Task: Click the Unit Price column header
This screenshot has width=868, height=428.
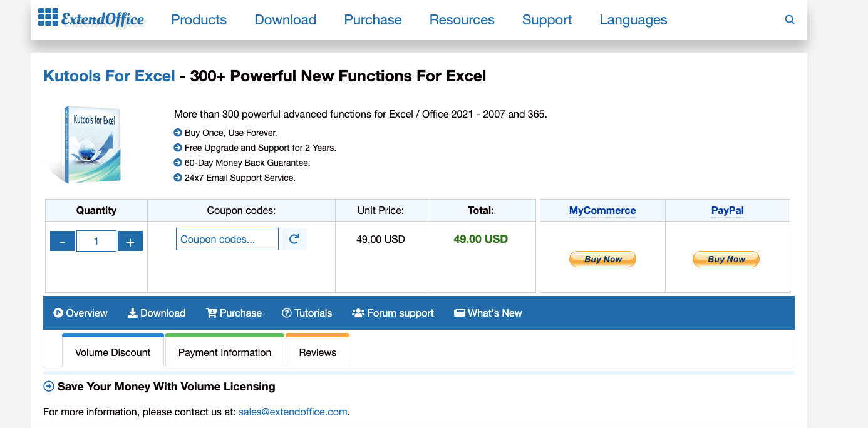Action: click(x=381, y=211)
